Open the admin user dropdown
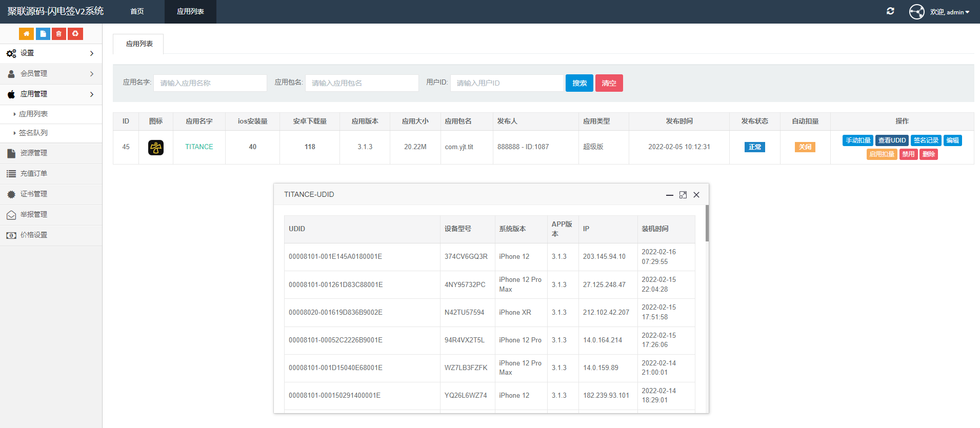This screenshot has height=428, width=980. pos(950,12)
